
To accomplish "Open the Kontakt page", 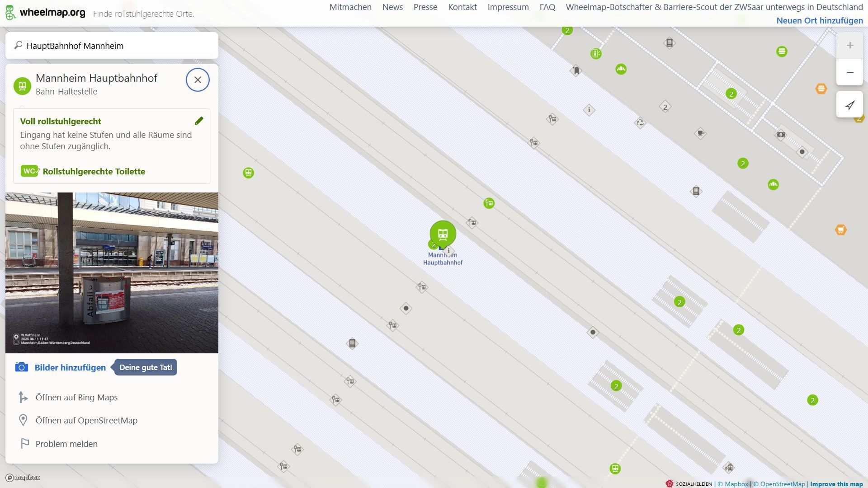I will click(462, 7).
